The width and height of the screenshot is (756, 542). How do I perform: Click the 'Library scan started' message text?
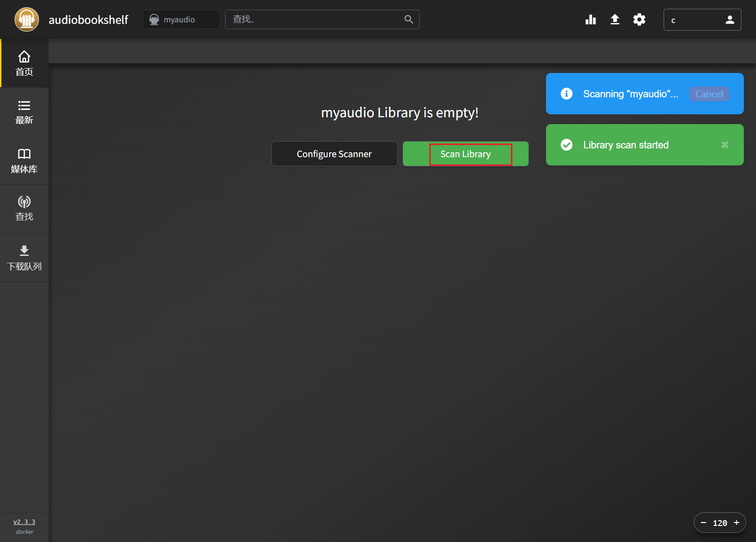[626, 145]
